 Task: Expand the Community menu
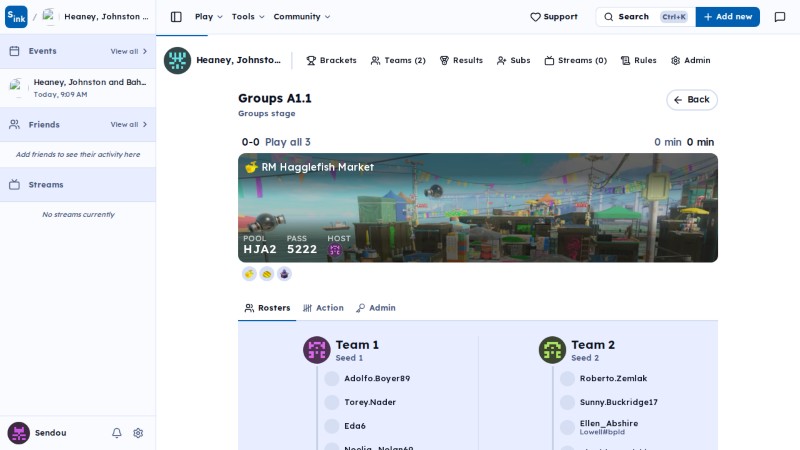[302, 17]
